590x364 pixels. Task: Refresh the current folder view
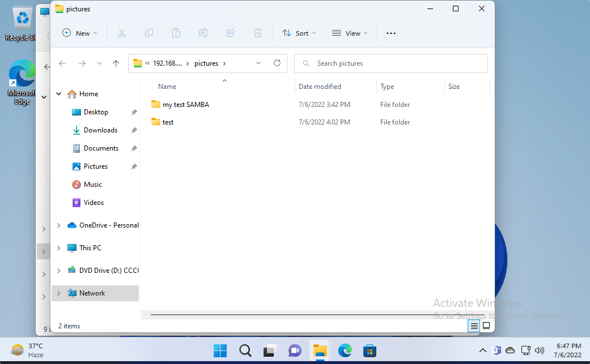(277, 63)
